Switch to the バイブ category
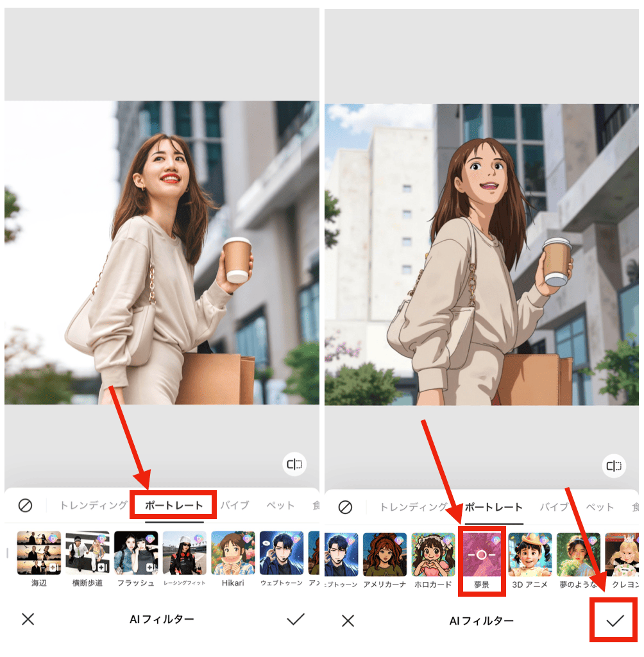The image size is (644, 657). tap(233, 506)
